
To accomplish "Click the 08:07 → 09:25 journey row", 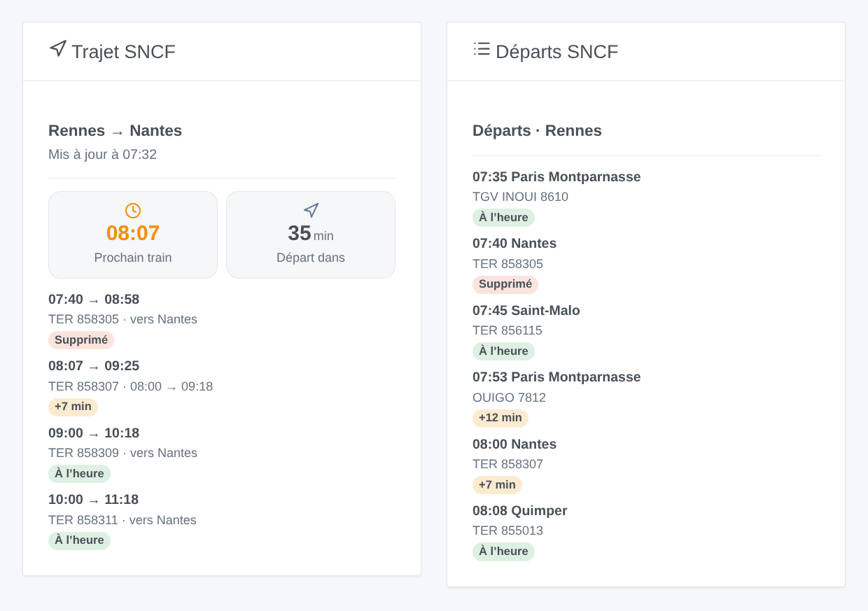I will pos(94,366).
